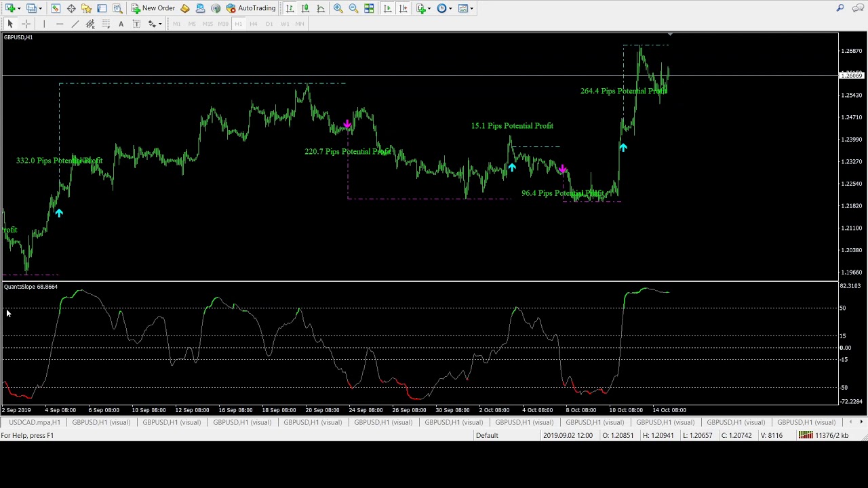The width and height of the screenshot is (868, 488).
Task: Toggle chart shift
Action: [403, 8]
